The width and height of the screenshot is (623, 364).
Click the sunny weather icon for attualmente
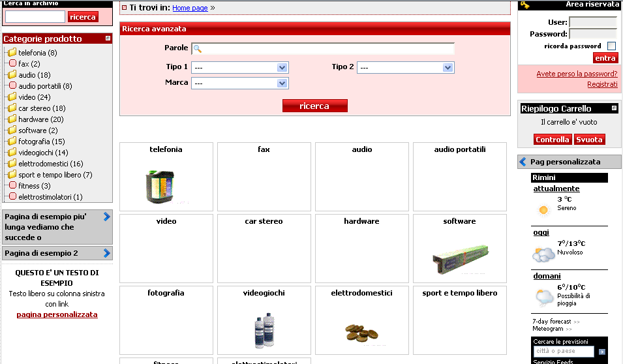point(543,210)
